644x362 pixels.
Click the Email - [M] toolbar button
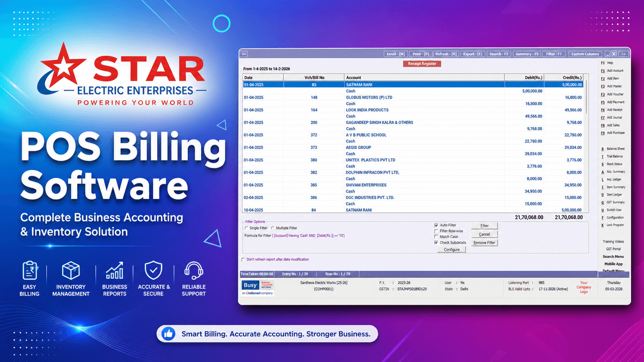click(x=396, y=54)
